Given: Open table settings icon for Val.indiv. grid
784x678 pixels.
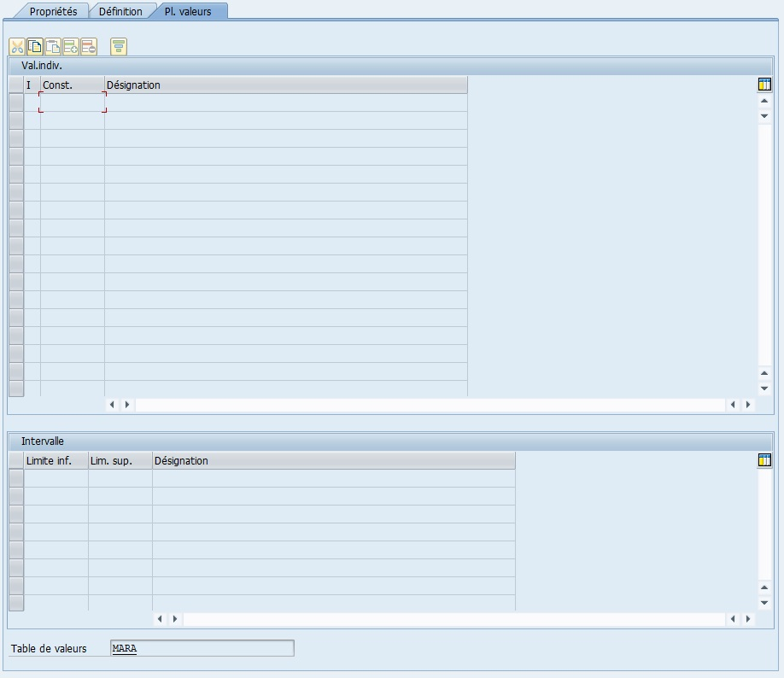Looking at the screenshot, I should [764, 85].
